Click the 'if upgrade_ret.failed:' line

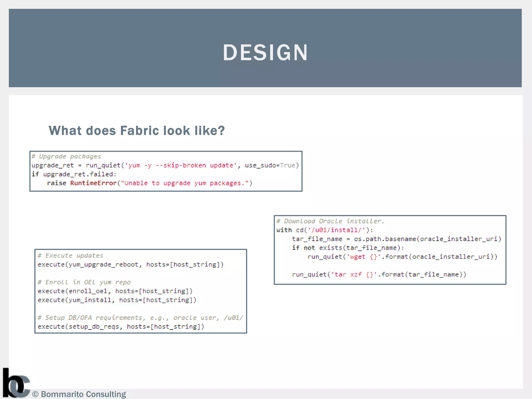click(74, 174)
